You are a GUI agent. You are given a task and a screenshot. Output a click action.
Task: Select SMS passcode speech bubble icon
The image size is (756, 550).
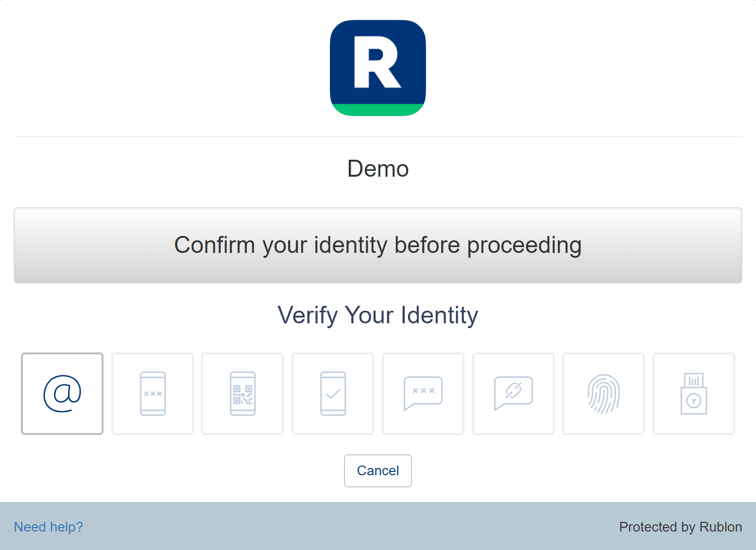click(423, 394)
